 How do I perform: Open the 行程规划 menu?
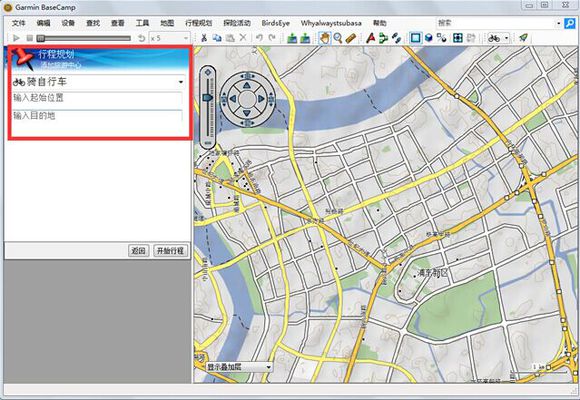(x=199, y=23)
